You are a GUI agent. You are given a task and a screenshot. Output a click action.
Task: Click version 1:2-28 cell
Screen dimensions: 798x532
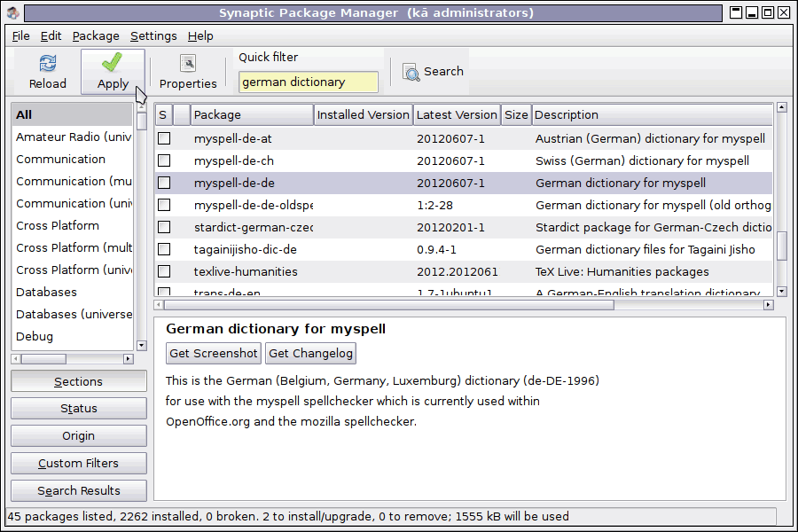point(434,205)
